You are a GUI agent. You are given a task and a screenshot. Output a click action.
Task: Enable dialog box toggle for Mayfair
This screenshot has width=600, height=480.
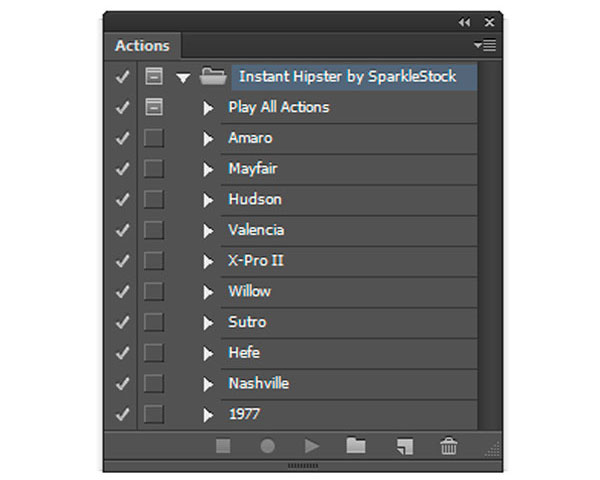tap(154, 169)
